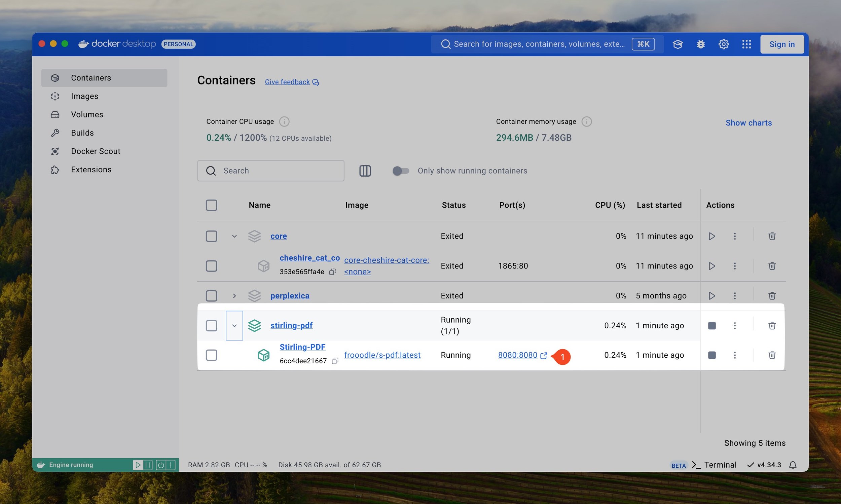Delete the stirling-pdf stack

[772, 326]
